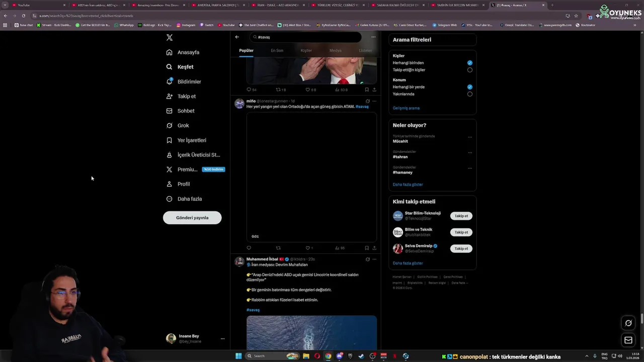Like miño's post with 1 like

pyautogui.click(x=309, y=248)
